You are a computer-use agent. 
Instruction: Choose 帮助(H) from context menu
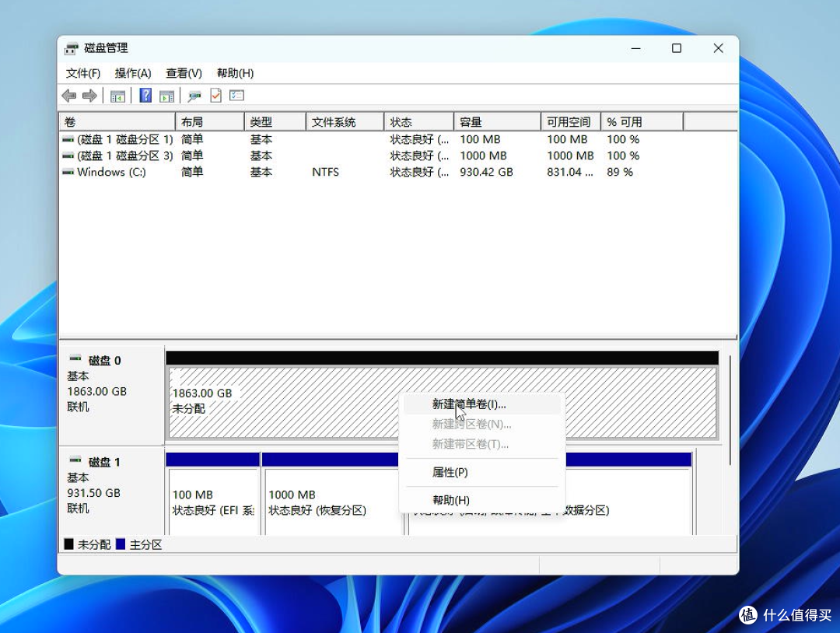482,500
